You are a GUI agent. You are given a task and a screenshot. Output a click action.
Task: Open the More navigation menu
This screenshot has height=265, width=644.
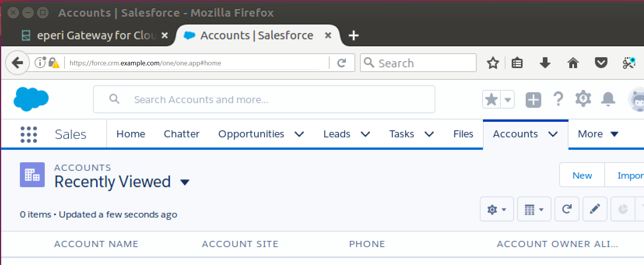click(598, 134)
